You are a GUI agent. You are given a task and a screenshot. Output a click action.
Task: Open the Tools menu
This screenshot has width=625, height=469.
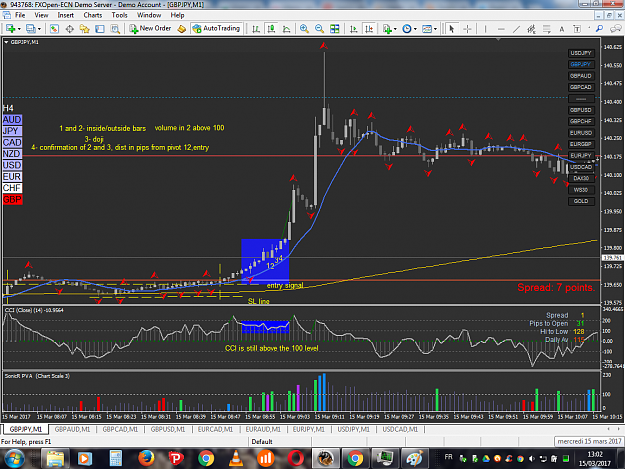pos(119,15)
